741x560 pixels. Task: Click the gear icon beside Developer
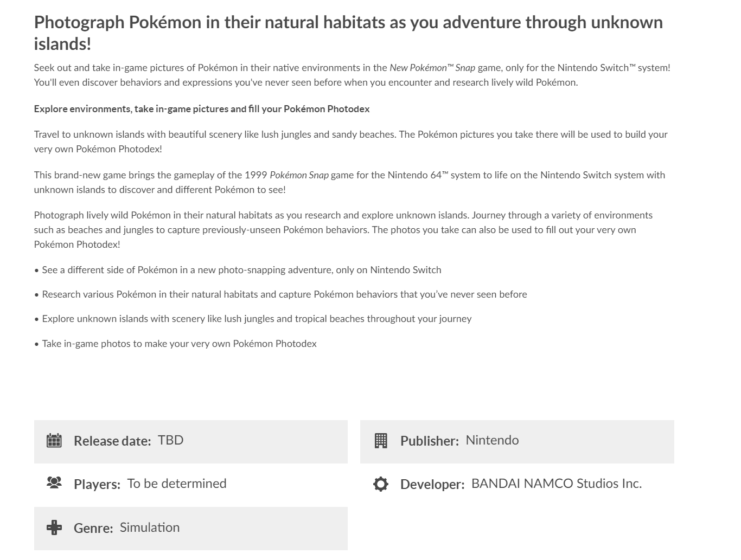pos(381,484)
